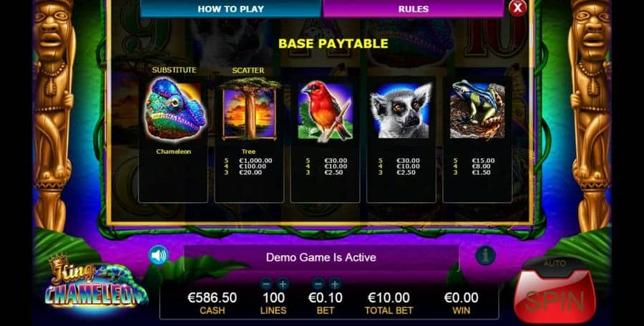Increase the bet amount
Screen dimensions: 644x326
pos(335,283)
